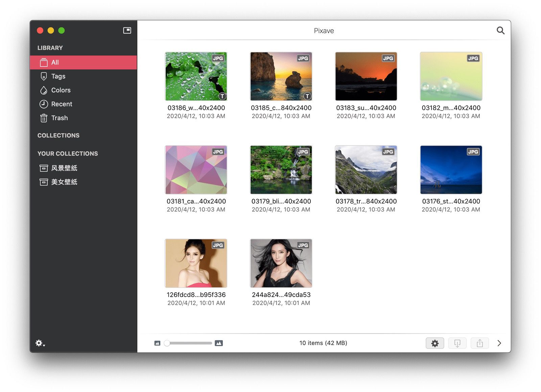View Recent images via the clock icon

(62, 104)
